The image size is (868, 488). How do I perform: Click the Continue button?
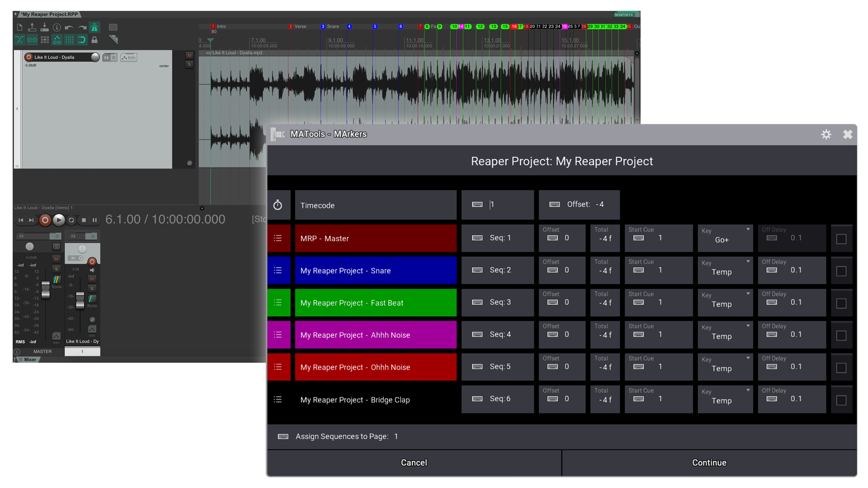[x=709, y=463]
